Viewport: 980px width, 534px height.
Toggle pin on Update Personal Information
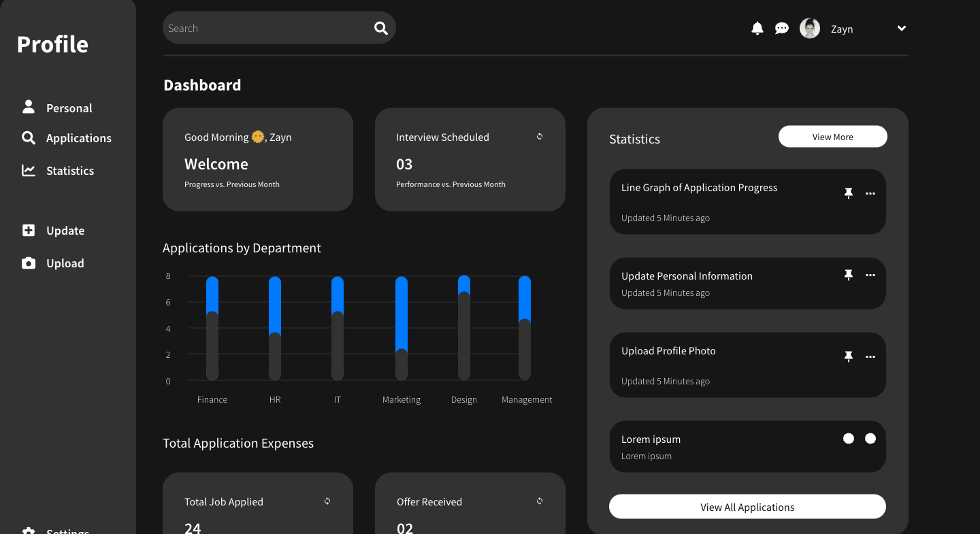[x=849, y=275]
